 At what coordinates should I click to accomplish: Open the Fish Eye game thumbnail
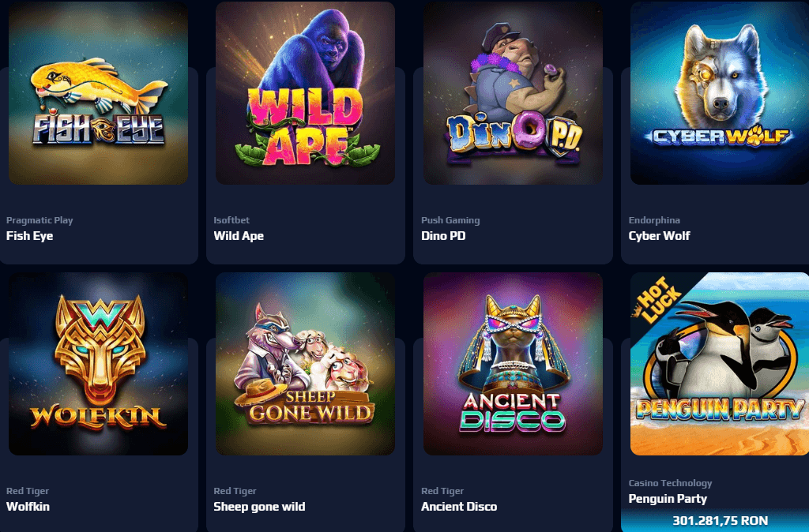click(x=98, y=93)
